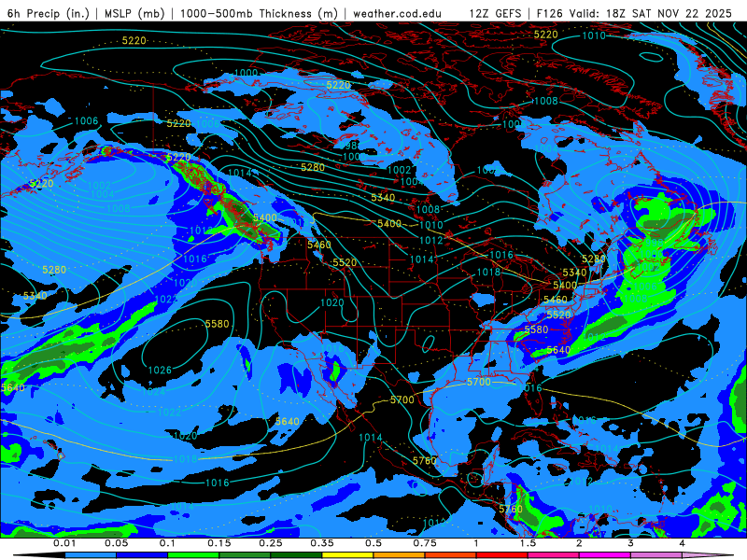Screen dimensions: 747x560
Task: Click the dark blue 0.05–0.1 legend swatch
Action: click(142, 555)
